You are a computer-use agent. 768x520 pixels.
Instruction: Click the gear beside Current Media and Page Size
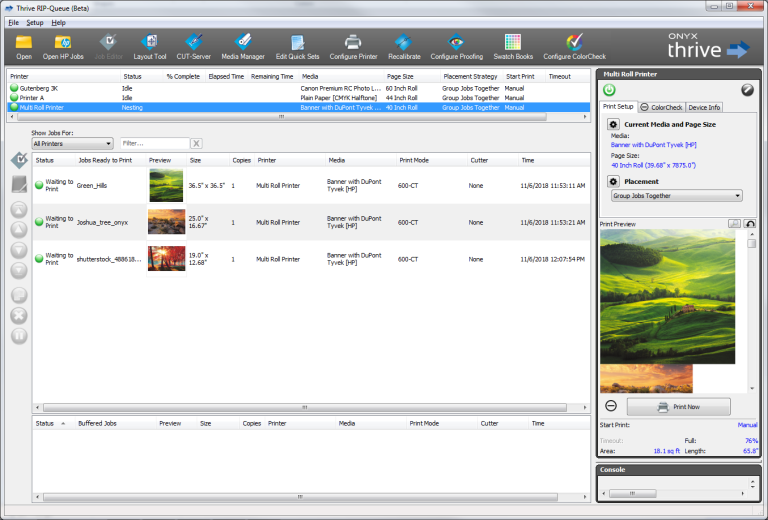[x=614, y=125]
